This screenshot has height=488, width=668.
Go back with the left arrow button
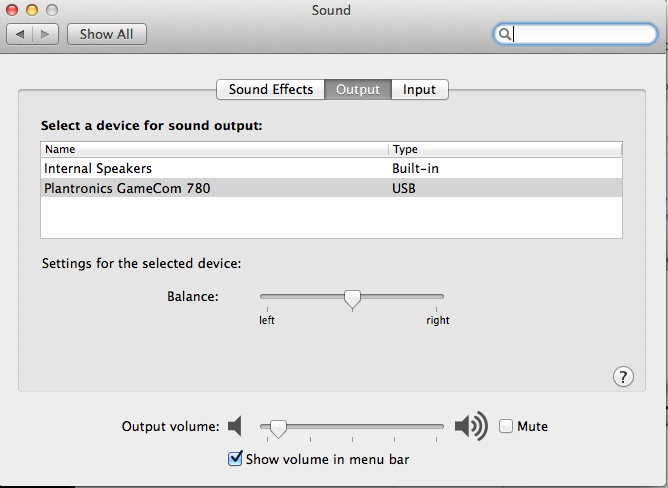[20, 34]
